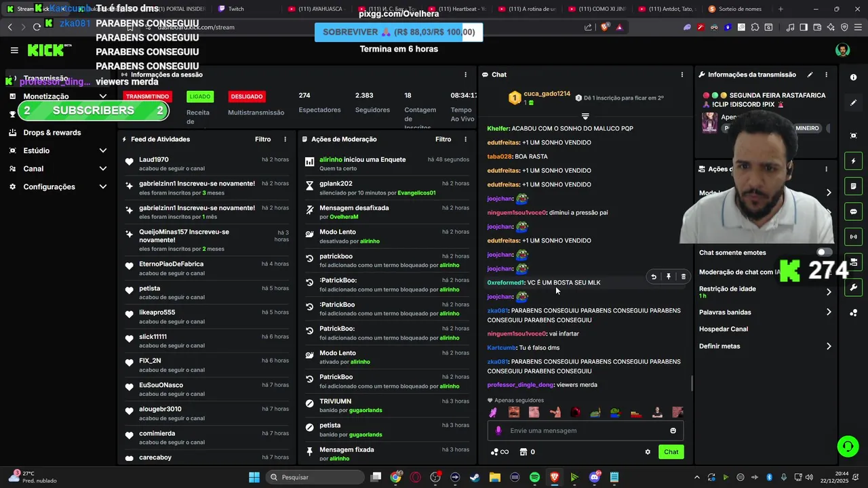868x488 pixels.
Task: Open the Palavras banidas setting
Action: click(765, 312)
